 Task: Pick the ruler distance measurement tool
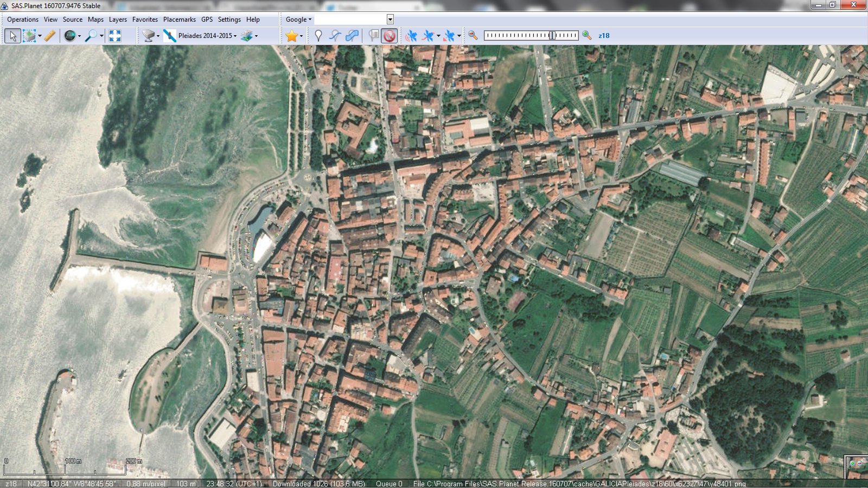click(x=50, y=36)
